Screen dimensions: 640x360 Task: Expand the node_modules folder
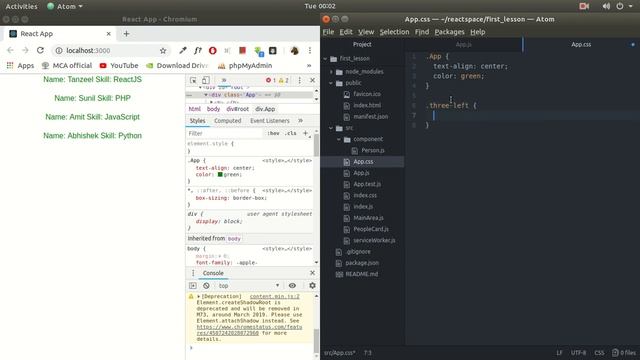(331, 72)
